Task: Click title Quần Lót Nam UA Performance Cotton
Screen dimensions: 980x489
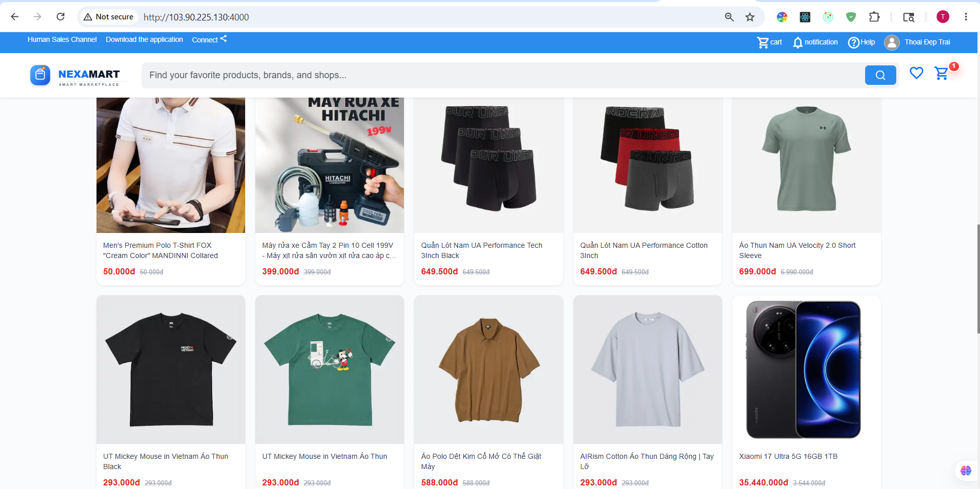Action: pyautogui.click(x=644, y=250)
